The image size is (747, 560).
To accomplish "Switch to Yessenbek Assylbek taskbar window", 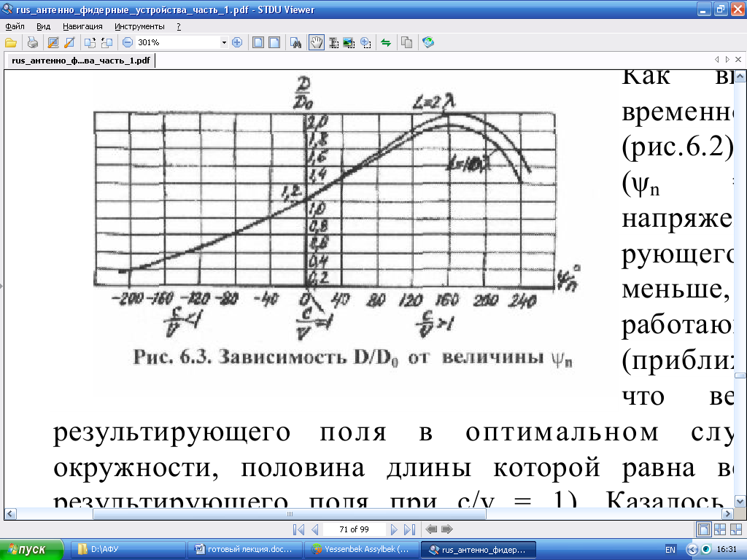I will (362, 550).
